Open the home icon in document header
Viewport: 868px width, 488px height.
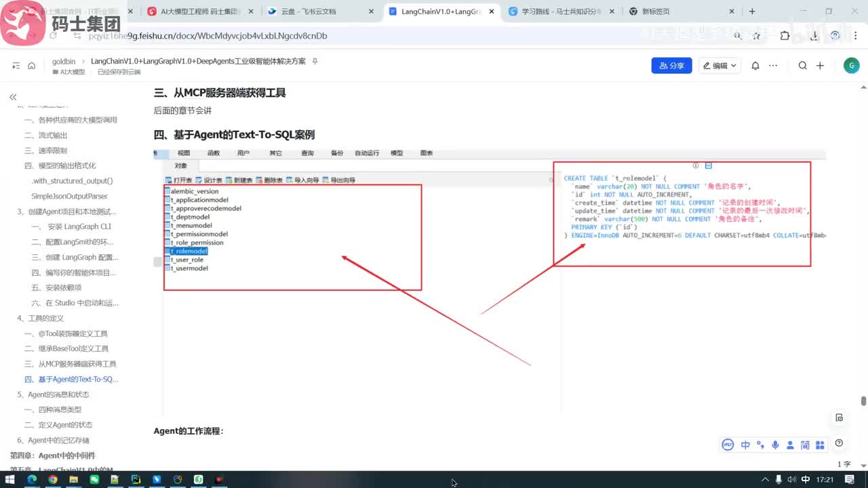(x=31, y=66)
